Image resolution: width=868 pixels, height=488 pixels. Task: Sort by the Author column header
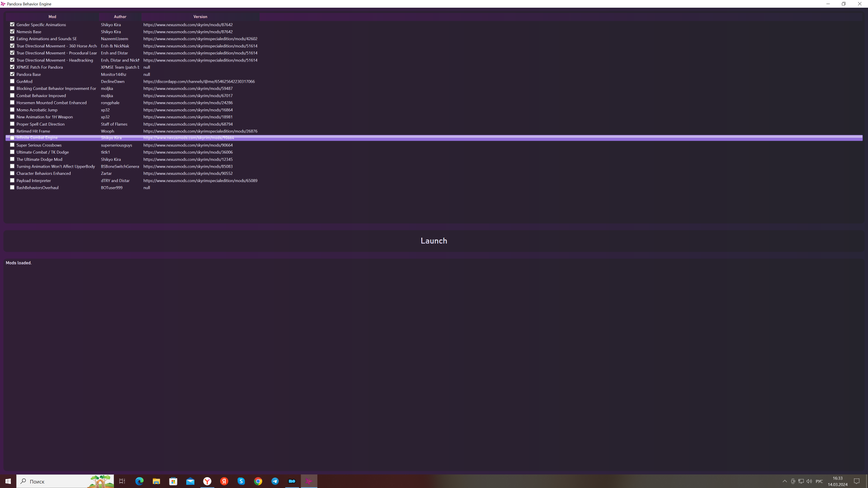pos(120,17)
